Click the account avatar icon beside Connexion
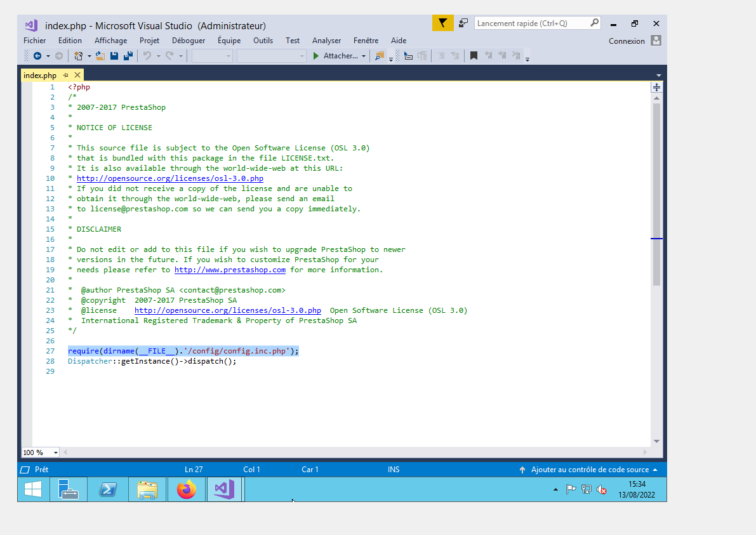756x535 pixels. (656, 41)
